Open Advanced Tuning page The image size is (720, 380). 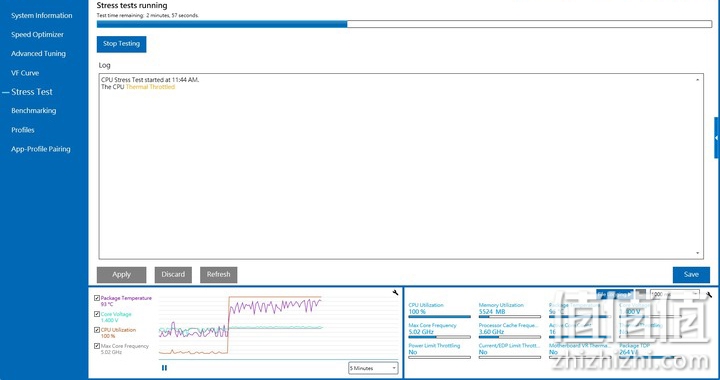point(39,54)
